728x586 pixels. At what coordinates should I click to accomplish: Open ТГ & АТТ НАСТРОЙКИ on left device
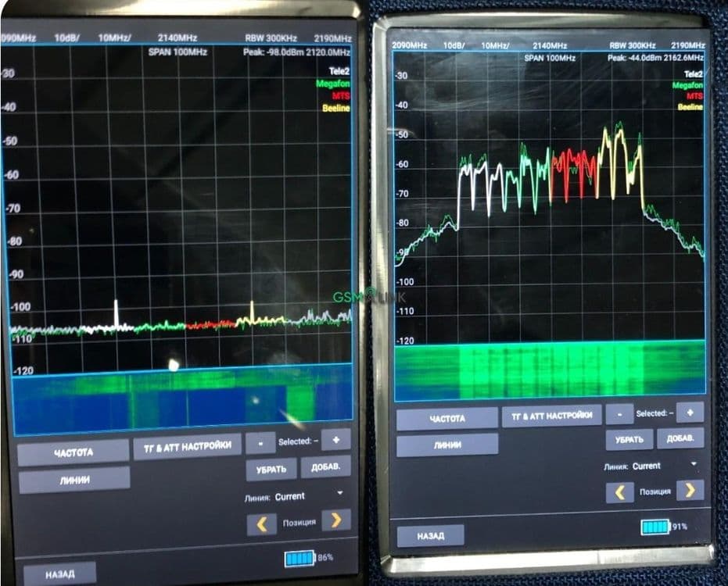188,446
